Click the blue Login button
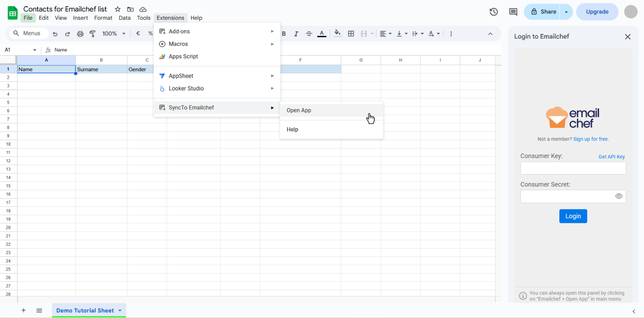The width and height of the screenshot is (644, 318). pyautogui.click(x=573, y=216)
